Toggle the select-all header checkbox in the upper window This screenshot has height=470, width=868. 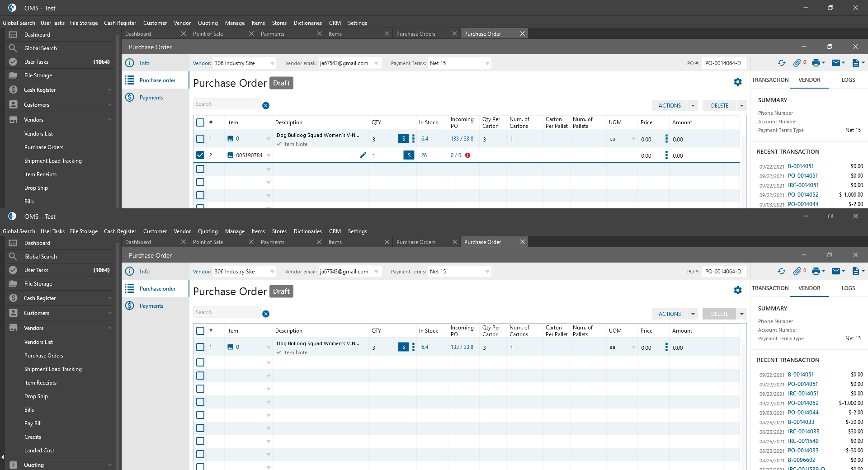(200, 122)
